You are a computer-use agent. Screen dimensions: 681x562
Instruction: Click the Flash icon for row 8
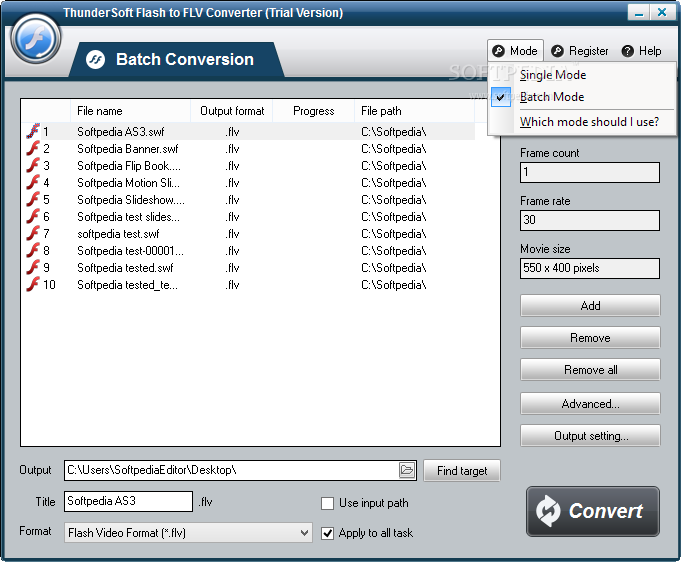tap(33, 250)
